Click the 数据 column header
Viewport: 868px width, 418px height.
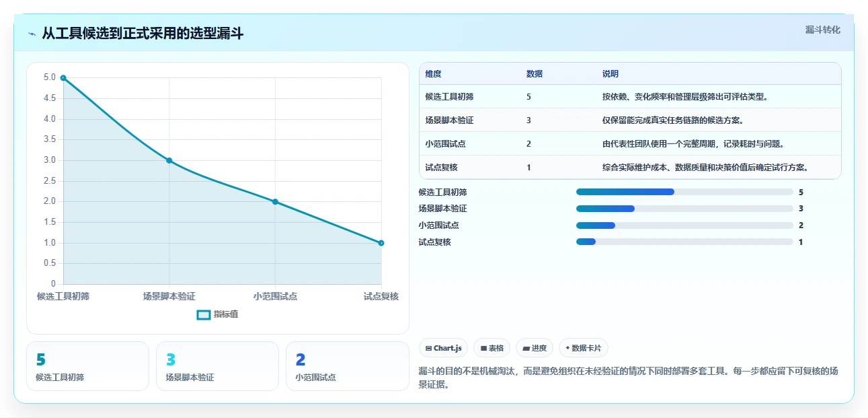pos(535,74)
